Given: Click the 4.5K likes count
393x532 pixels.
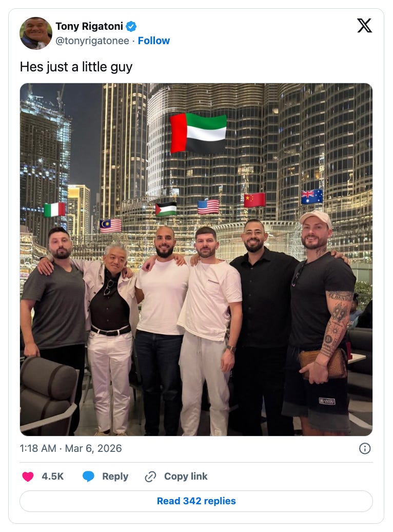Looking at the screenshot, I should click(52, 477).
